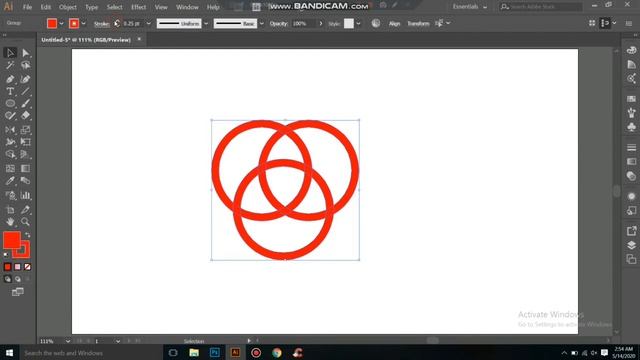Screen dimensions: 640x360
Task: Select the Direct Selection tool (white arrow)
Action: (x=25, y=53)
